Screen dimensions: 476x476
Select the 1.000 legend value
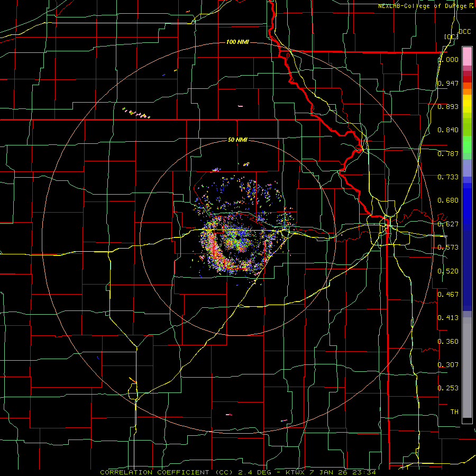coord(448,59)
